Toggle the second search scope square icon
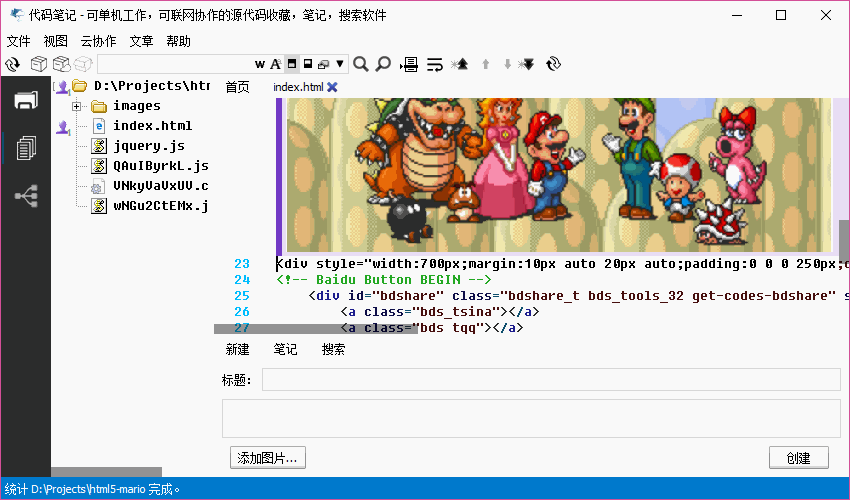 pos(307,64)
